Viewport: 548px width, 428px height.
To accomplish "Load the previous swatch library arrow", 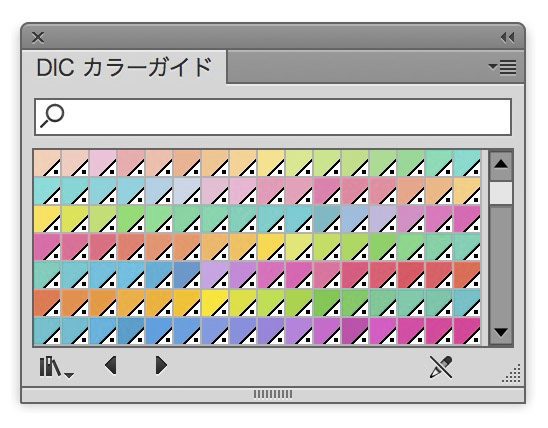I will [x=111, y=365].
